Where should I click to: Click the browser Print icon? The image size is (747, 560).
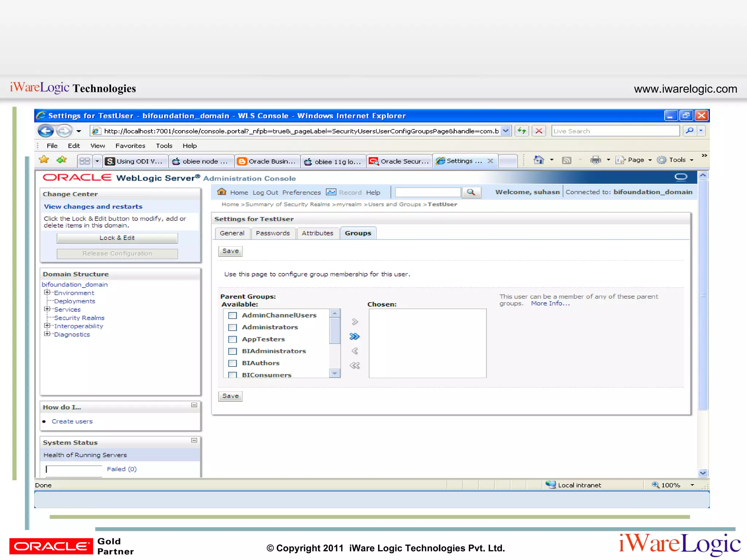595,160
